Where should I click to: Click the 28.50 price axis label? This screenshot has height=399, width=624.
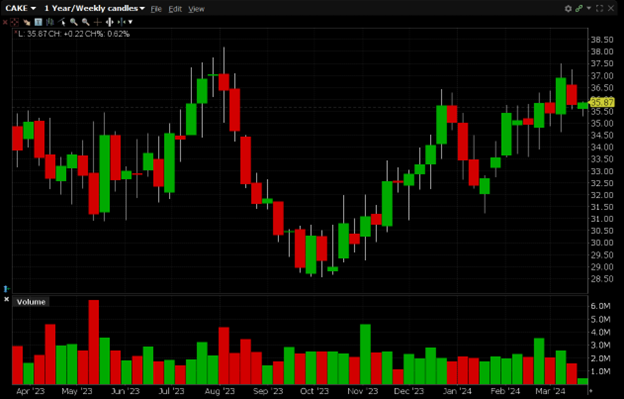click(602, 278)
